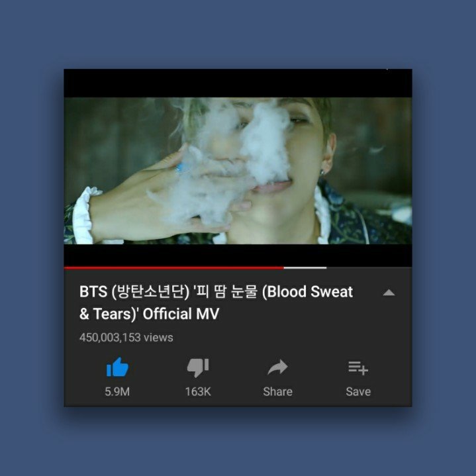Select the Share text label
Image resolution: width=476 pixels, height=476 pixels.
(x=278, y=392)
